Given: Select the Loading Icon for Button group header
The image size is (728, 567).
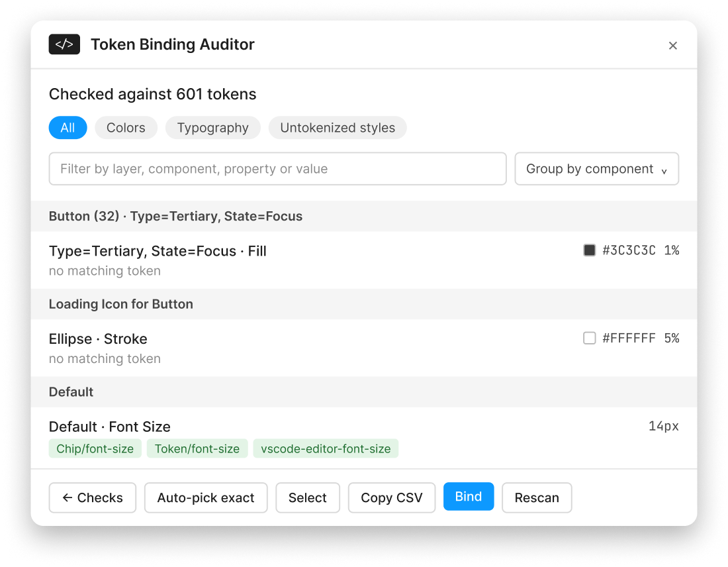Looking at the screenshot, I should 364,304.
